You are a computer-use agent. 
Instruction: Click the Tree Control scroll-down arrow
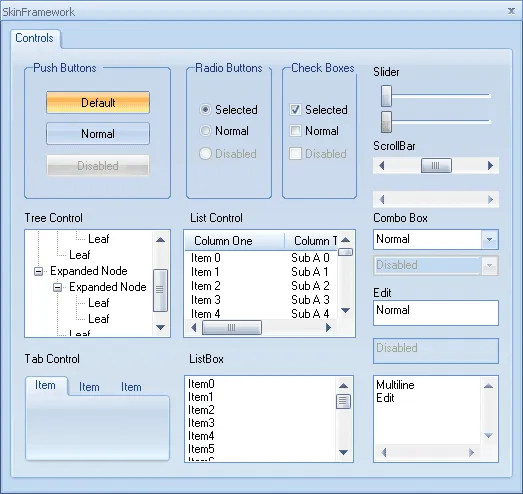[160, 327]
